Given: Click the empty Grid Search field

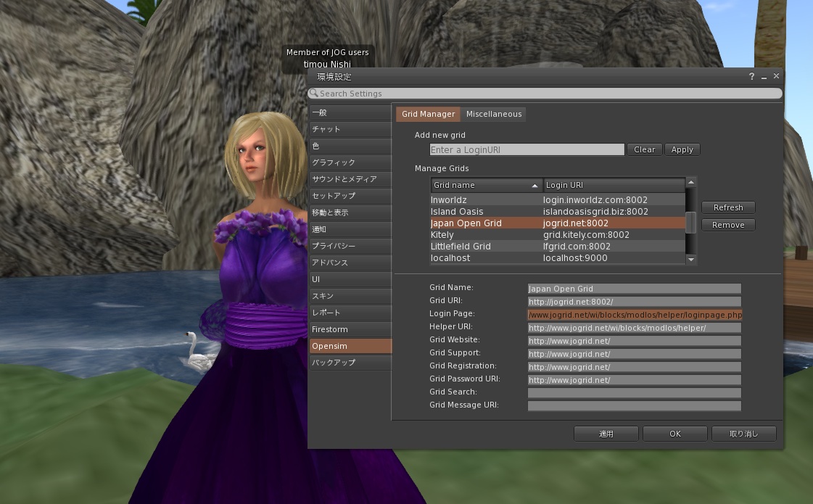Looking at the screenshot, I should coord(634,393).
